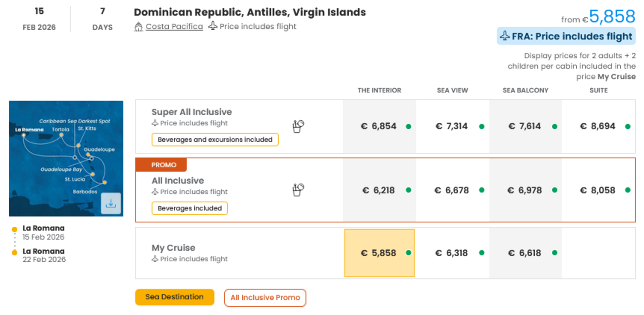Click the Sea Balcony column header
Screen dimensions: 644x315
point(525,90)
